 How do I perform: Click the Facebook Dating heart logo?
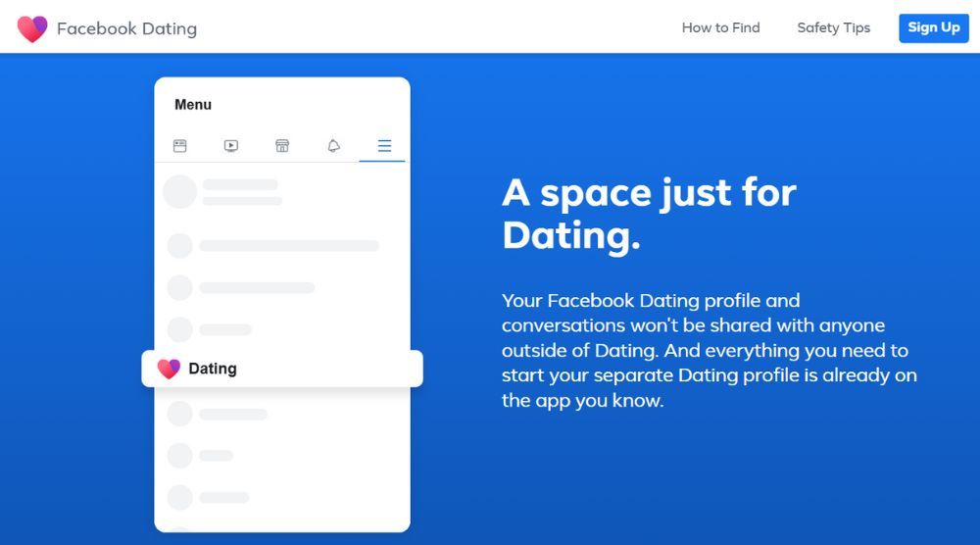pyautogui.click(x=32, y=28)
